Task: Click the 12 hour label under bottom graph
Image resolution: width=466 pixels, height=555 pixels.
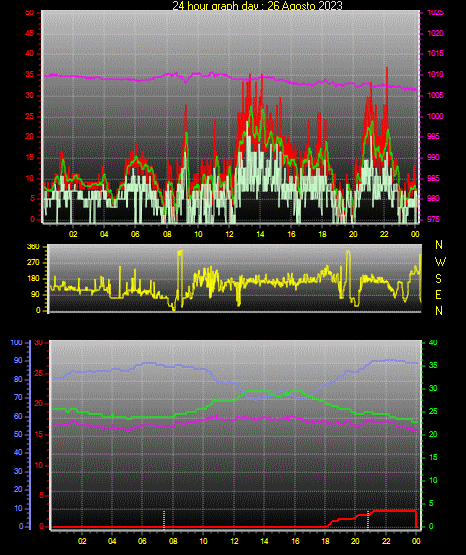Action: click(234, 541)
